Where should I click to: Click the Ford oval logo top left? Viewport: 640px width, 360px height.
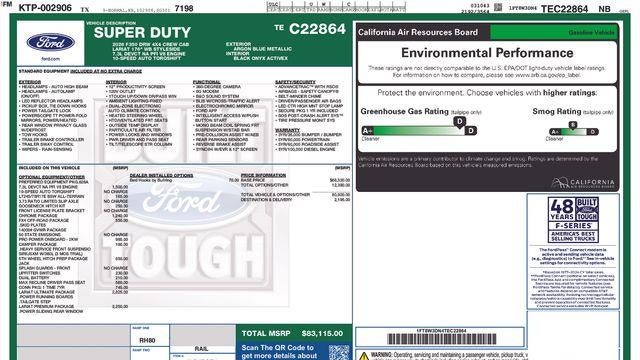tap(51, 42)
